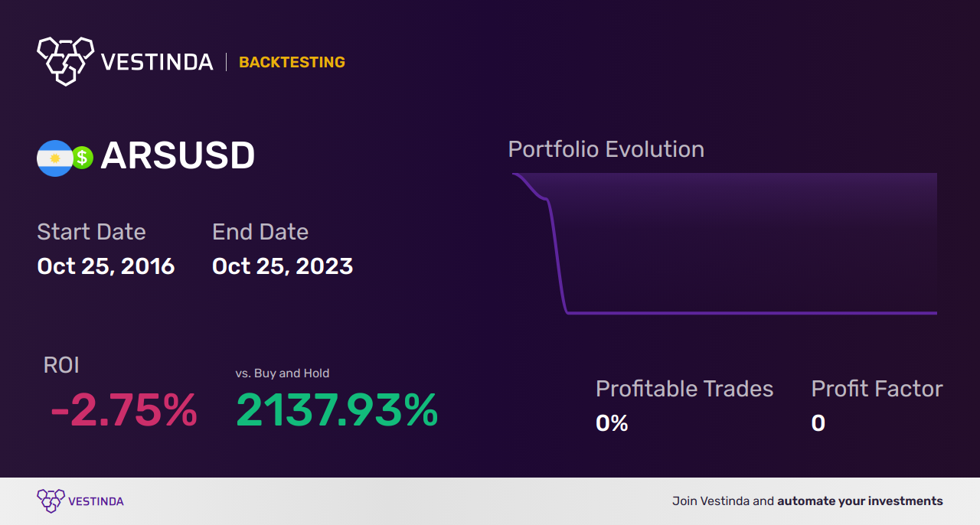Open the automate your investments link
This screenshot has width=980, height=525.
pyautogui.click(x=860, y=501)
